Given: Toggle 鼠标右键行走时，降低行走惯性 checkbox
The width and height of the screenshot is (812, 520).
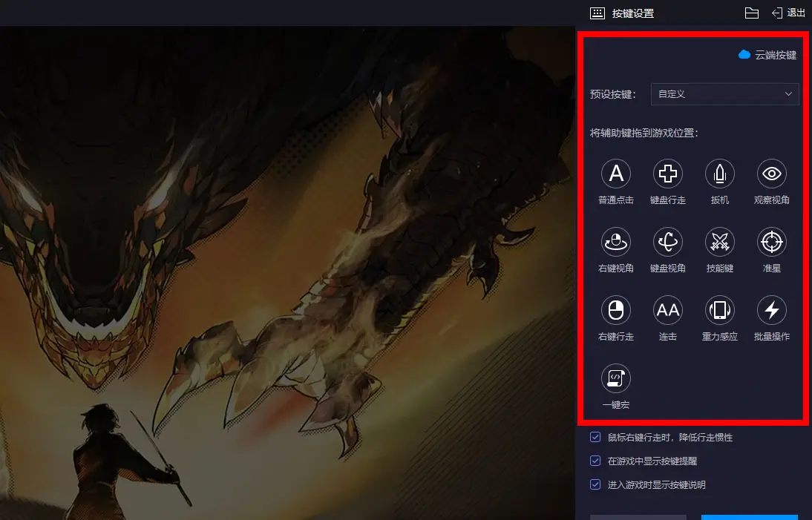Looking at the screenshot, I should [595, 437].
